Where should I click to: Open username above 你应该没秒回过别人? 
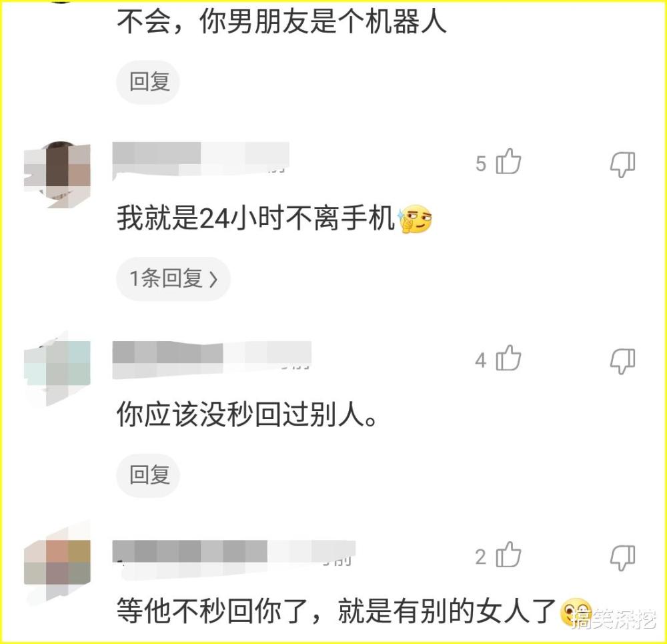point(212,359)
